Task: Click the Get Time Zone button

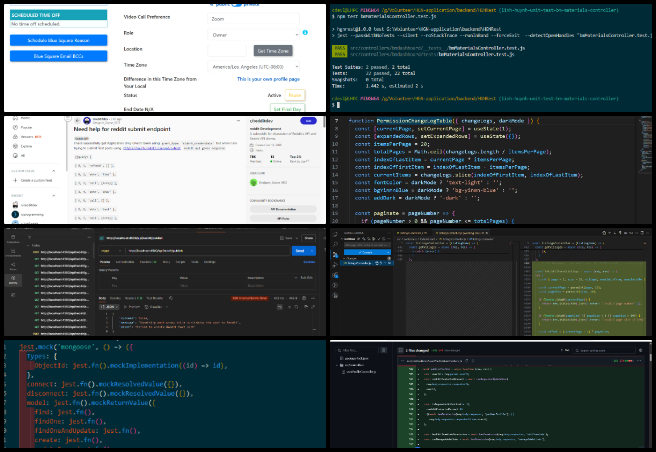Action: coord(273,51)
